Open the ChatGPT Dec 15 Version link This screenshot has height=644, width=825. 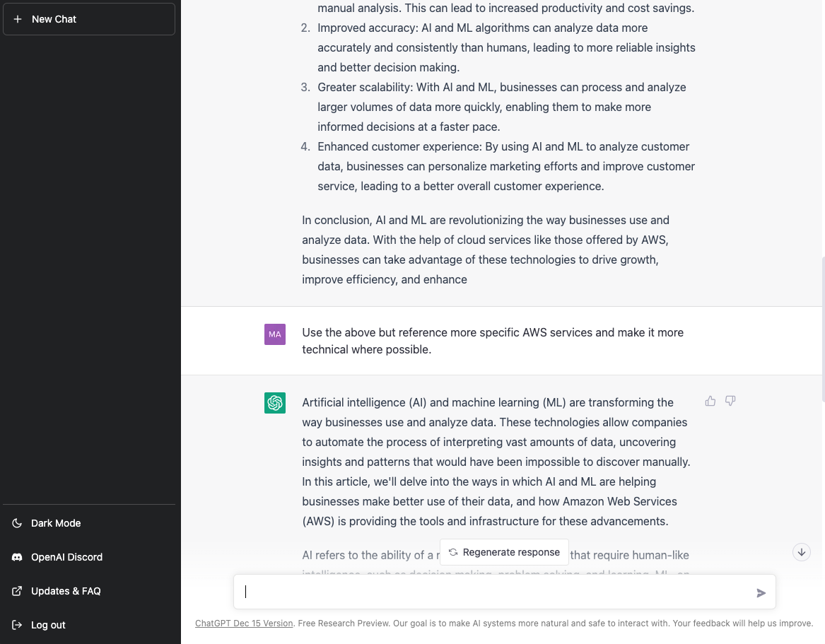244,623
